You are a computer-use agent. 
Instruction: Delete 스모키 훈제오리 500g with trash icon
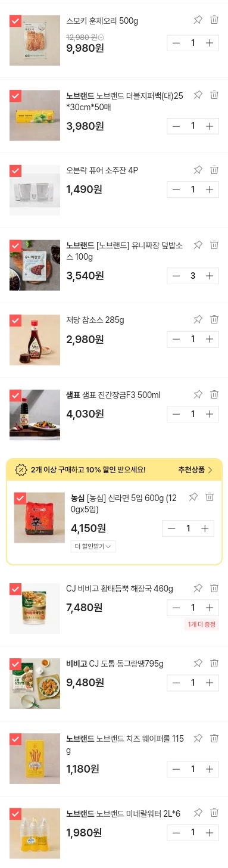pyautogui.click(x=214, y=20)
